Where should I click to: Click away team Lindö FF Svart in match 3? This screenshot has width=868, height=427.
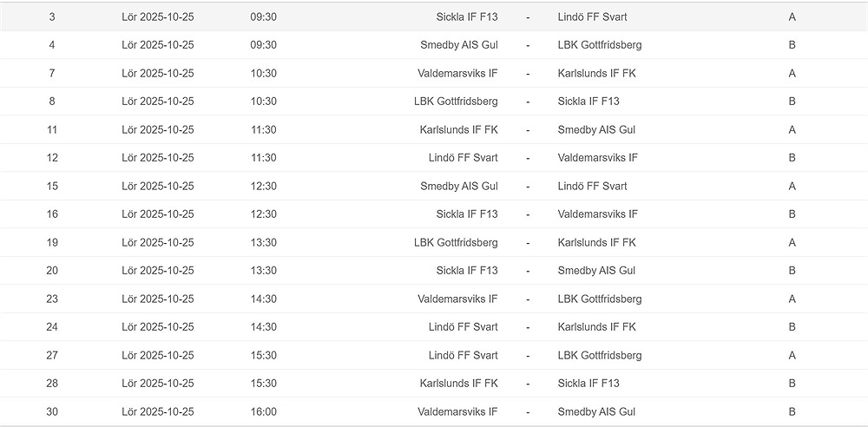592,16
